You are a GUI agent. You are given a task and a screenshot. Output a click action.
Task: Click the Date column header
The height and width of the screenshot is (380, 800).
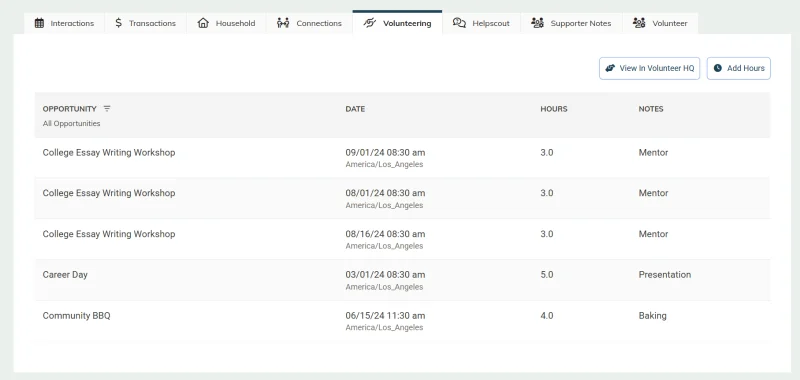coord(355,109)
